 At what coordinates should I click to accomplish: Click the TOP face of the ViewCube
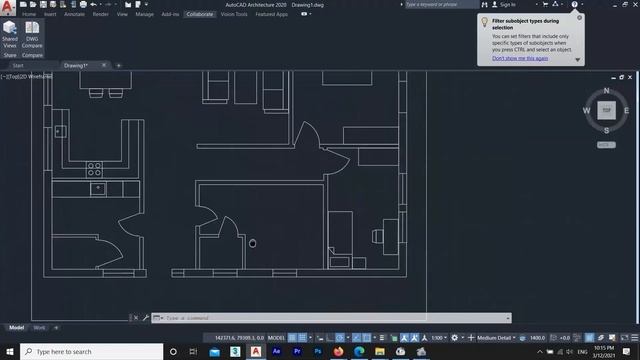(x=607, y=110)
